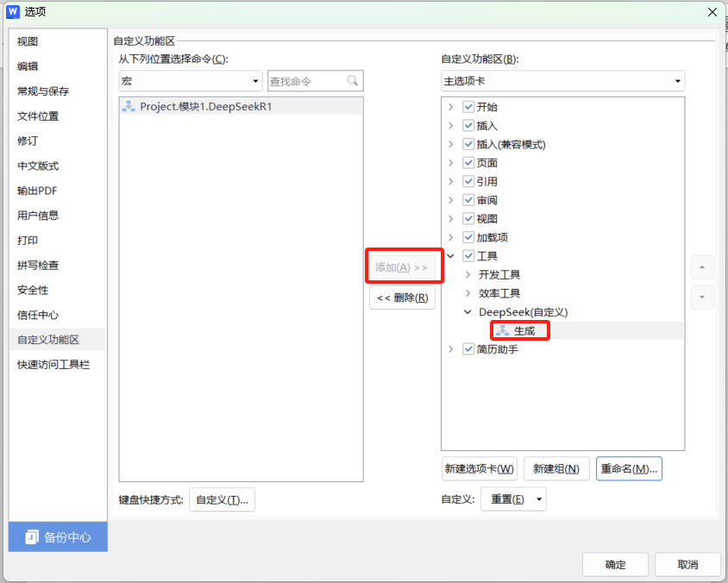Viewport: 728px width, 583px height.
Task: Collapse the DeepSeek(自定义) group
Action: pyautogui.click(x=468, y=312)
